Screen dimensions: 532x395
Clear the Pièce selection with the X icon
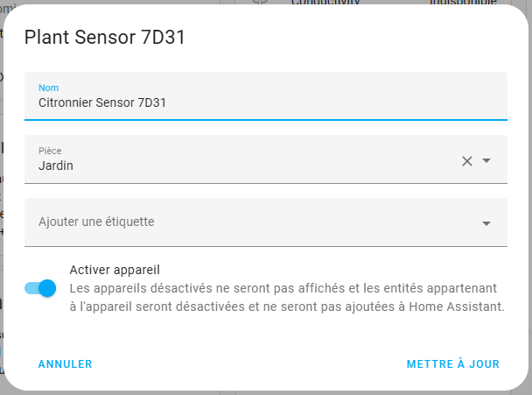pyautogui.click(x=466, y=160)
